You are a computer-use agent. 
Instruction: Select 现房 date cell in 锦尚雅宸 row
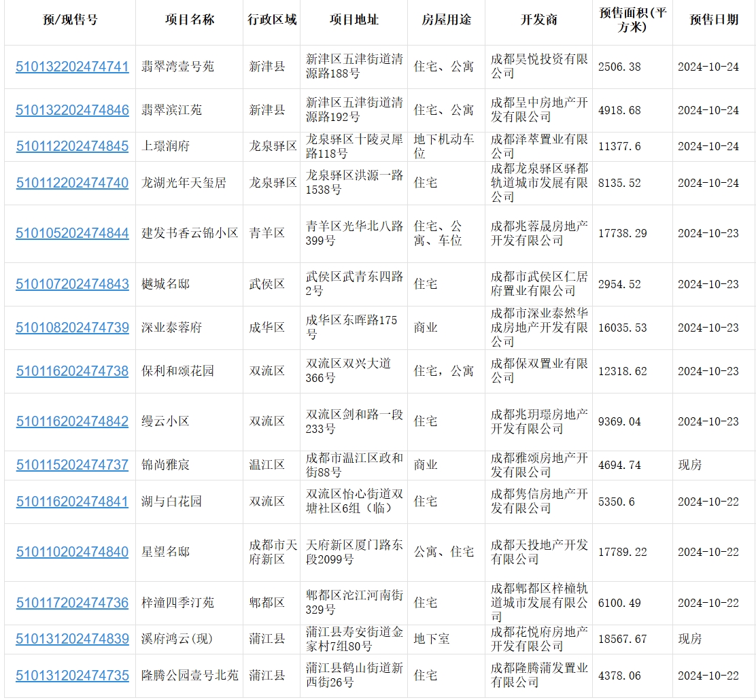[690, 465]
